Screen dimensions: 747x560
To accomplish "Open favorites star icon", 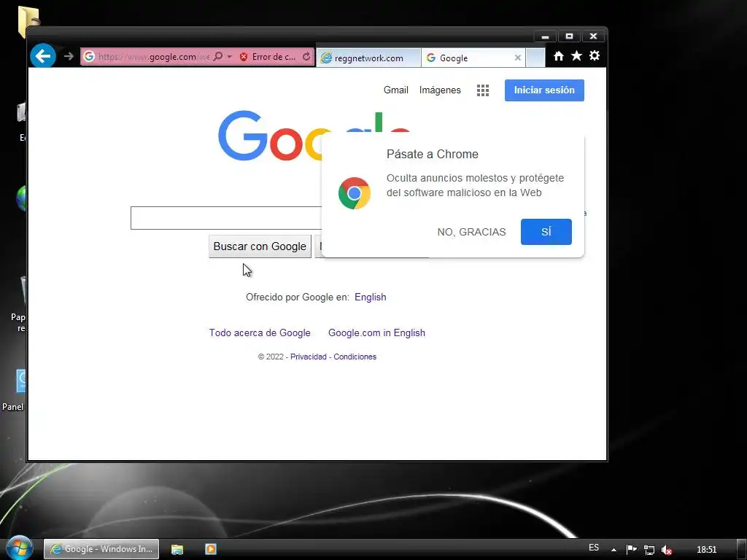I will [576, 56].
